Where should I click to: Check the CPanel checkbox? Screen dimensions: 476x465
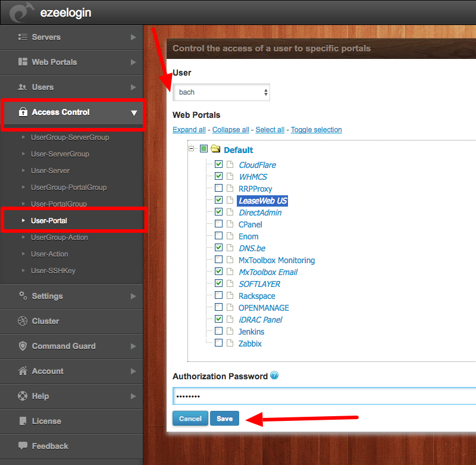coord(218,224)
